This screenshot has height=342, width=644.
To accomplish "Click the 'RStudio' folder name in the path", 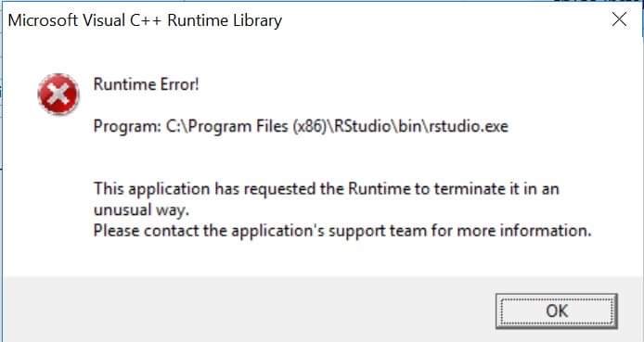I will coord(362,126).
